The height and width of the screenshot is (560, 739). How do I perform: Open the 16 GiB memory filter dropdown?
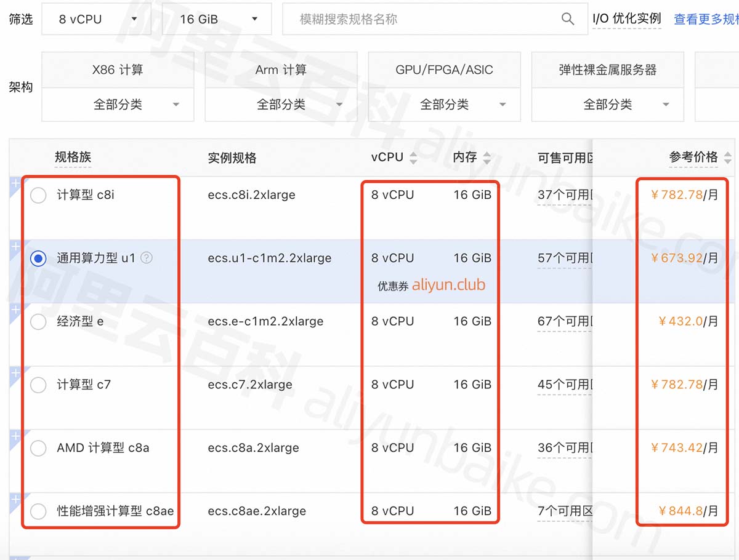point(217,19)
